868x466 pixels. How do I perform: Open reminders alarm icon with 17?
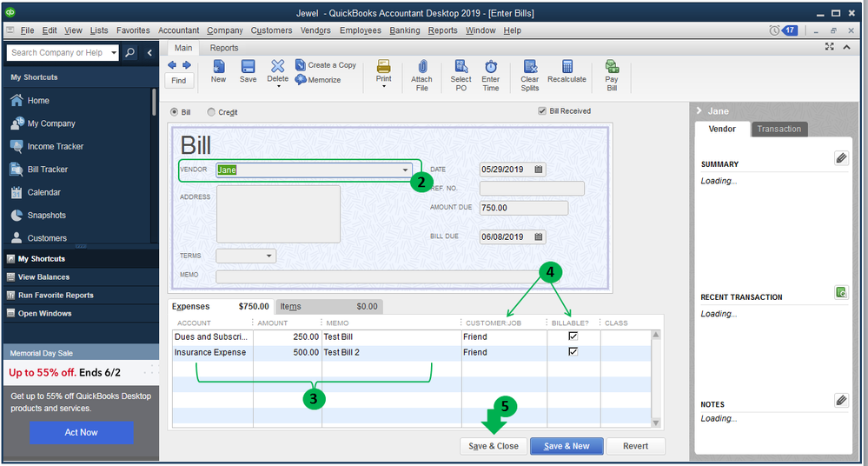pyautogui.click(x=784, y=30)
